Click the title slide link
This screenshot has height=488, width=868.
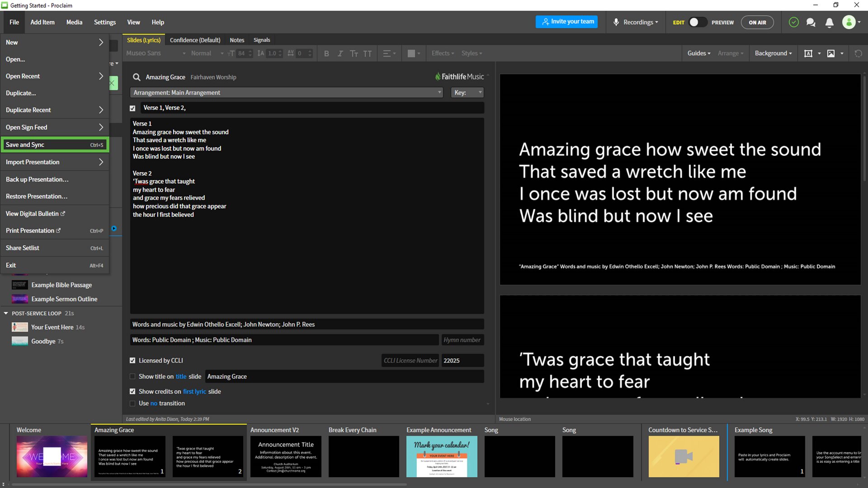click(x=181, y=376)
